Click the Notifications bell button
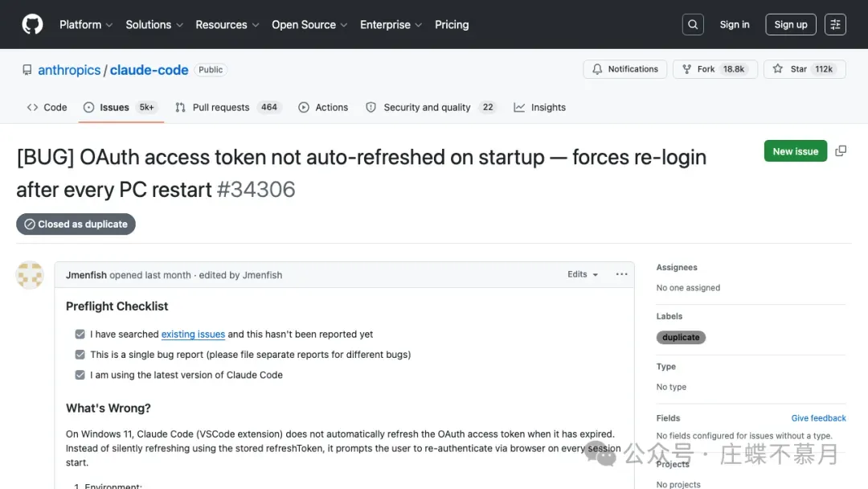 click(x=625, y=69)
